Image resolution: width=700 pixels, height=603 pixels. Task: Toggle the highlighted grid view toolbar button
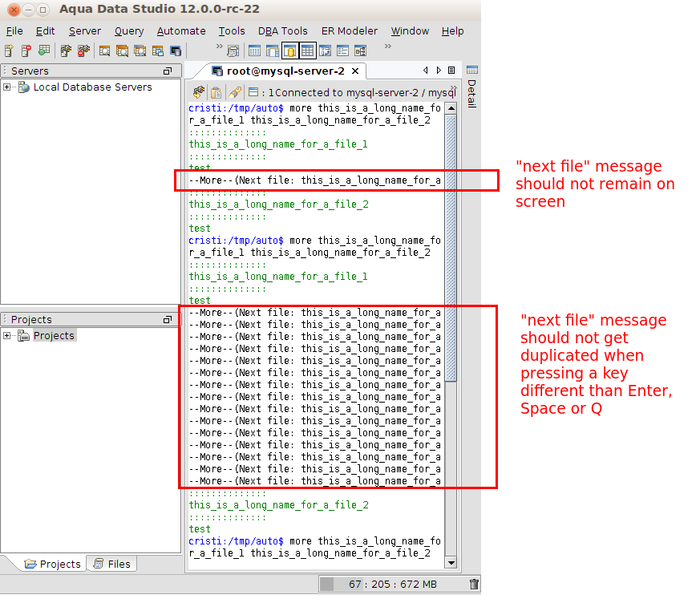[308, 51]
